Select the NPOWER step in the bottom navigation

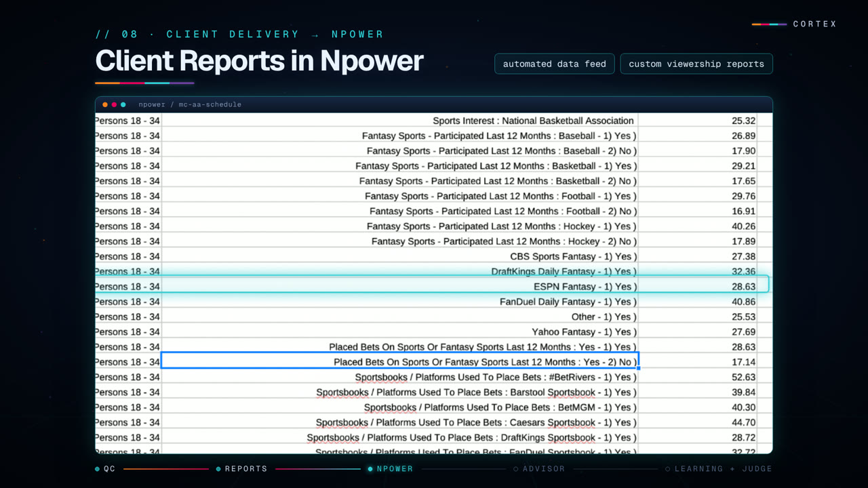(x=391, y=468)
